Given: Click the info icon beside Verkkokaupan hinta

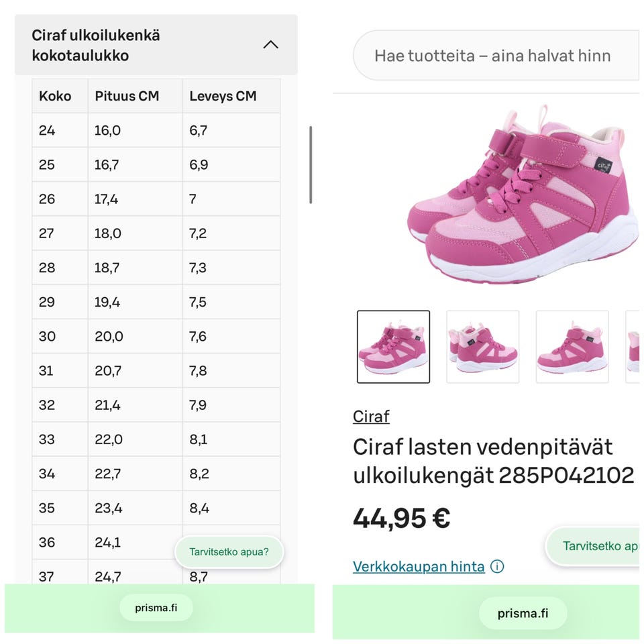Looking at the screenshot, I should coord(497,567).
